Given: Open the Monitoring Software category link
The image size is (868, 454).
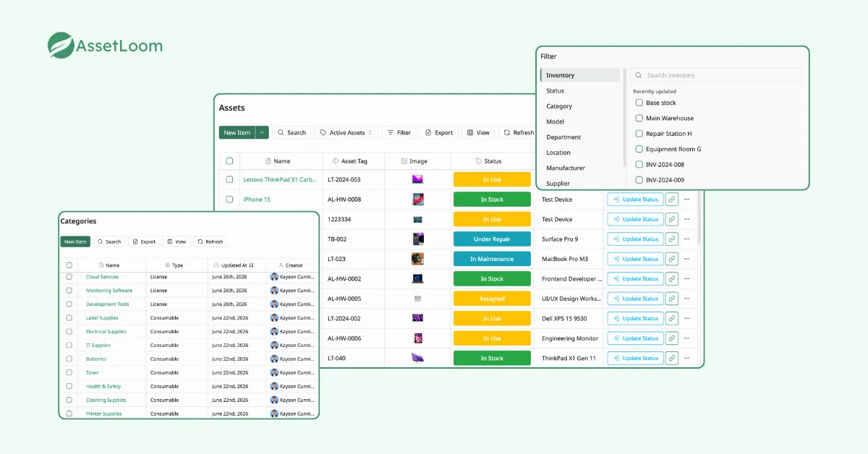Looking at the screenshot, I should coord(109,291).
